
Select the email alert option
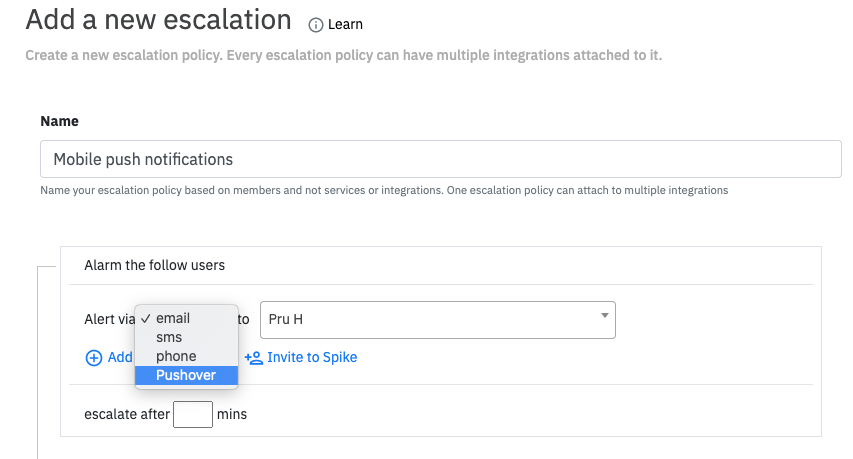(x=173, y=318)
